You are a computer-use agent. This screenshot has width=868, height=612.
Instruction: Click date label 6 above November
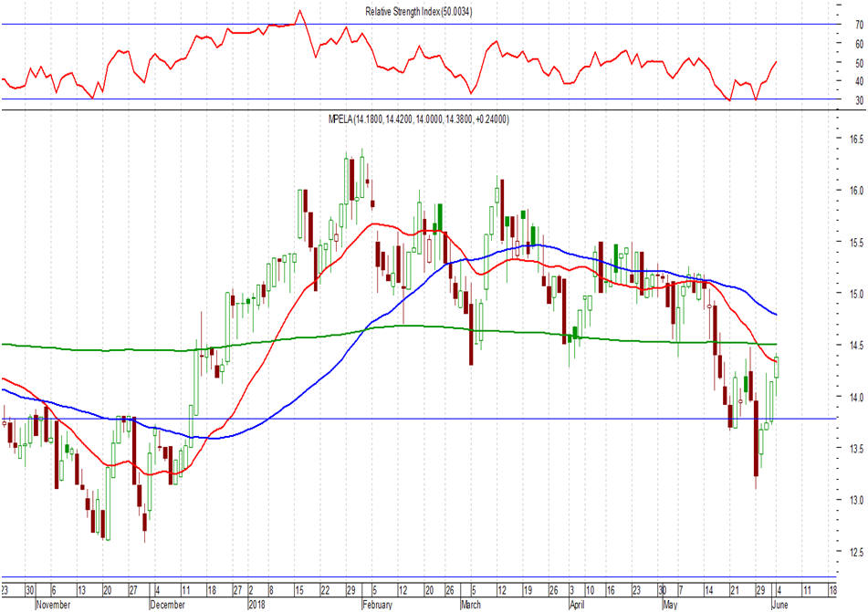[x=54, y=590]
